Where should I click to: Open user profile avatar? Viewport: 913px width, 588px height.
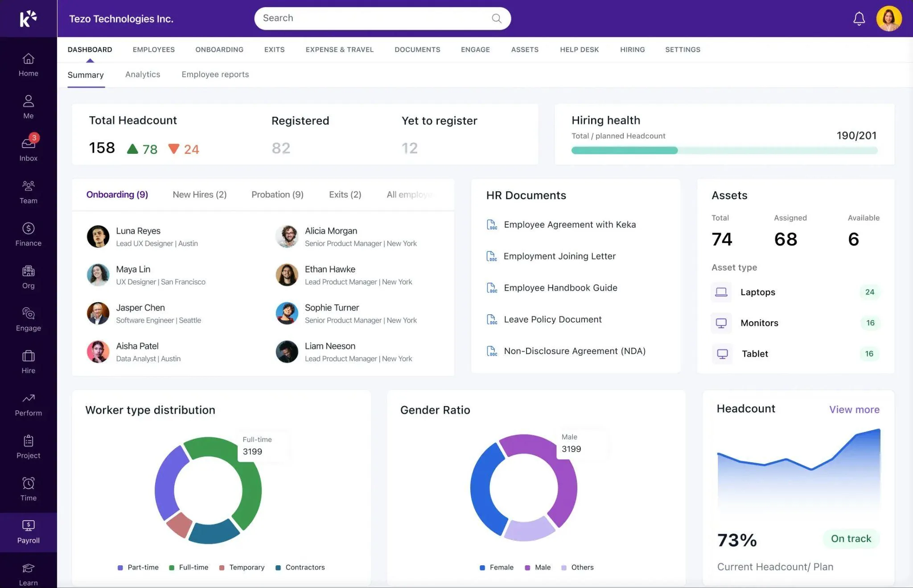point(889,18)
